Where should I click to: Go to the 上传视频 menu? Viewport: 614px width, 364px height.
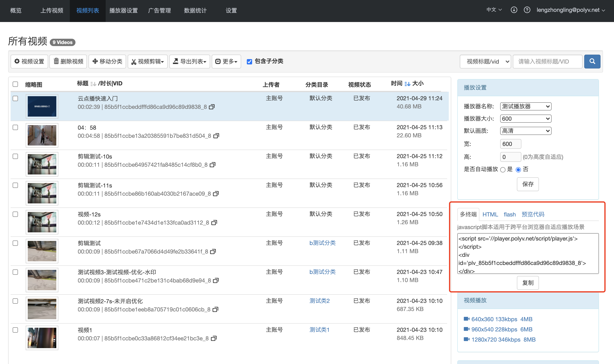[52, 11]
